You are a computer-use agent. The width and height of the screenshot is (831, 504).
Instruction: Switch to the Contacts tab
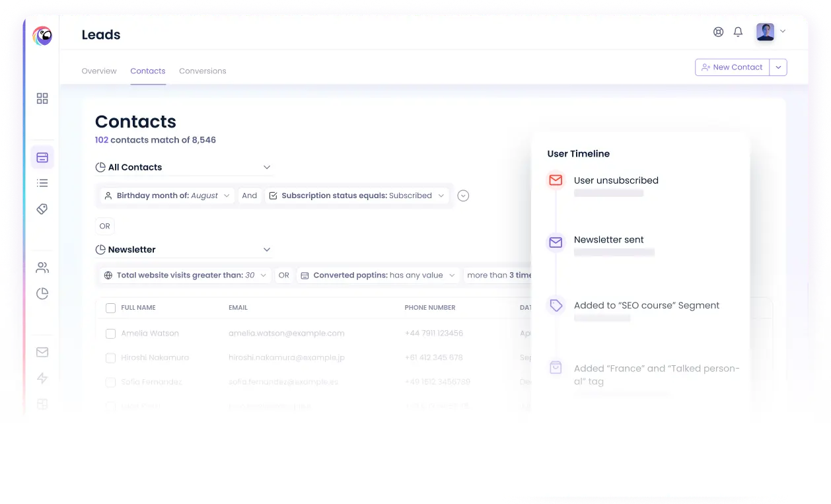coord(148,71)
